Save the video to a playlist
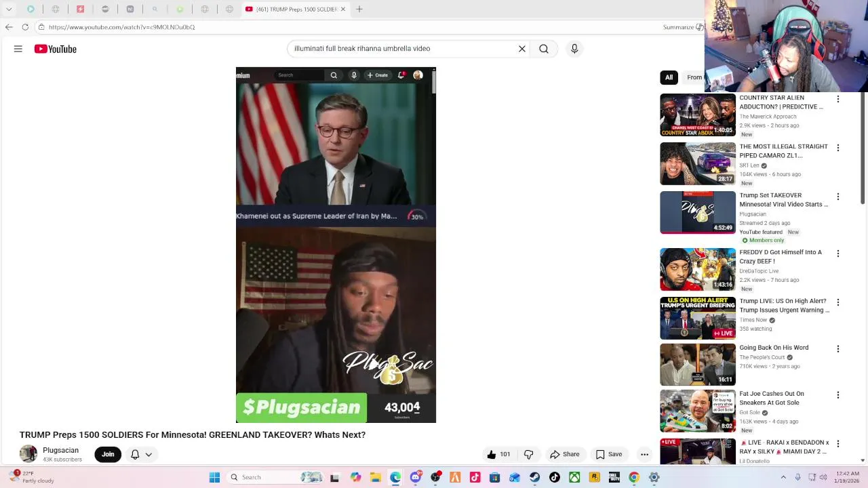Image resolution: width=868 pixels, height=488 pixels. (x=608, y=454)
